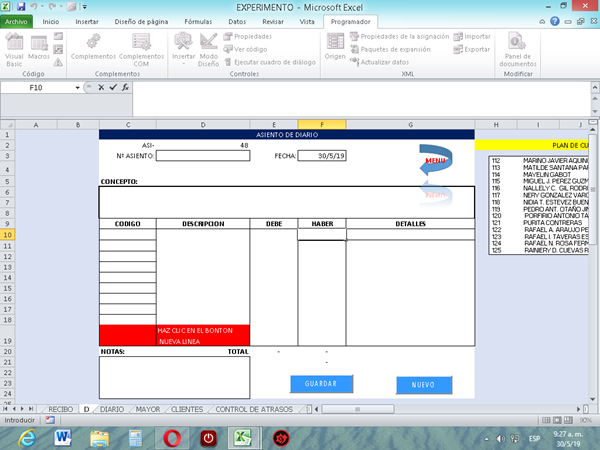Open the Excel Help question mark icon
This screenshot has width=600, height=450.
pyautogui.click(x=554, y=21)
